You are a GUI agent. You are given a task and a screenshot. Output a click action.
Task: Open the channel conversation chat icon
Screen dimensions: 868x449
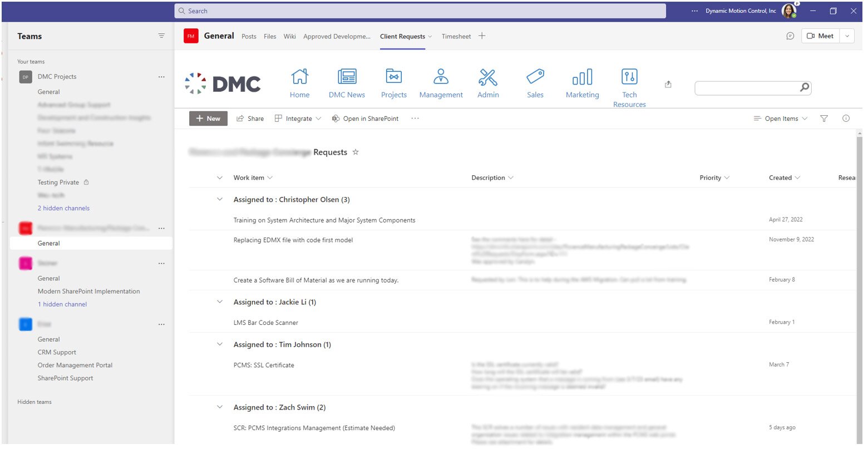tap(790, 36)
